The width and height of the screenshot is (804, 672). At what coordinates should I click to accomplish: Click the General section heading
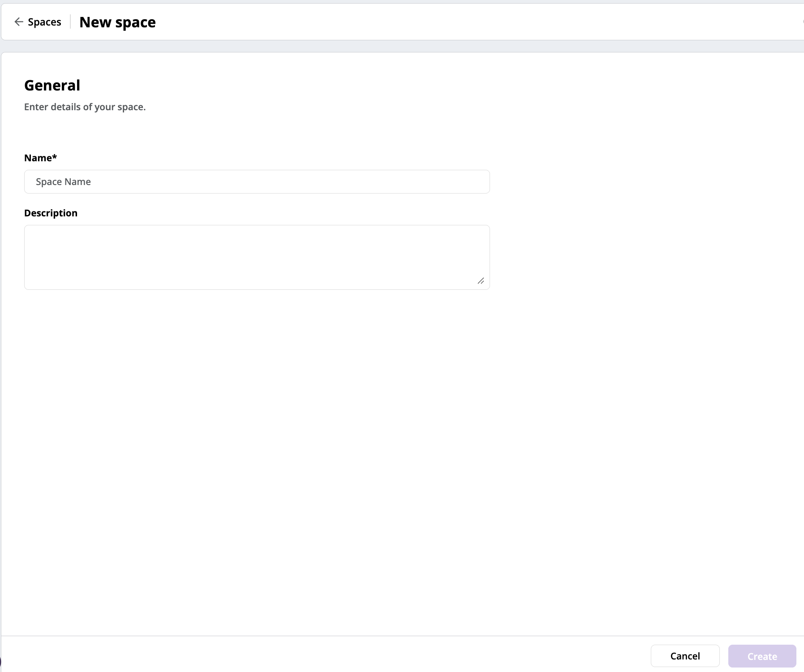52,85
